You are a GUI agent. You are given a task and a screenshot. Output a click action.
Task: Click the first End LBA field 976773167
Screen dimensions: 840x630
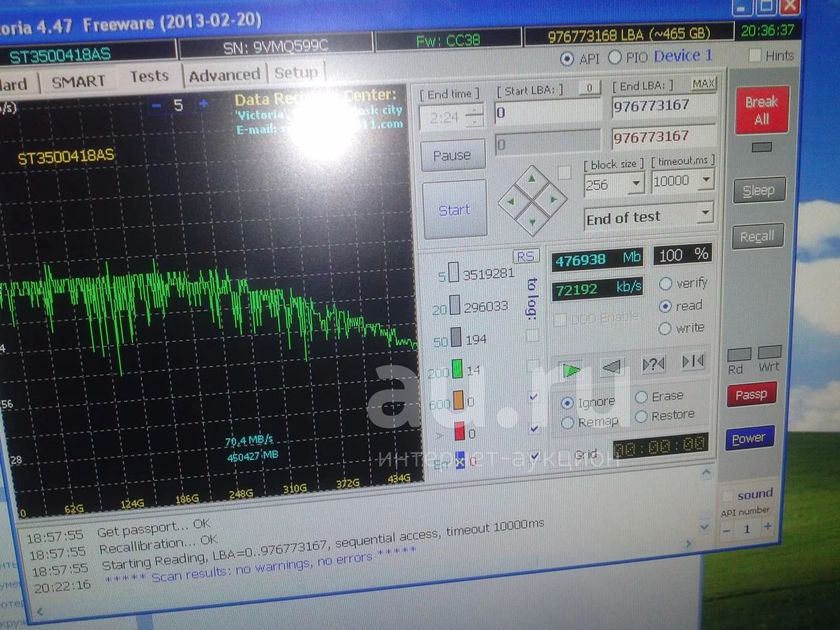click(x=664, y=106)
